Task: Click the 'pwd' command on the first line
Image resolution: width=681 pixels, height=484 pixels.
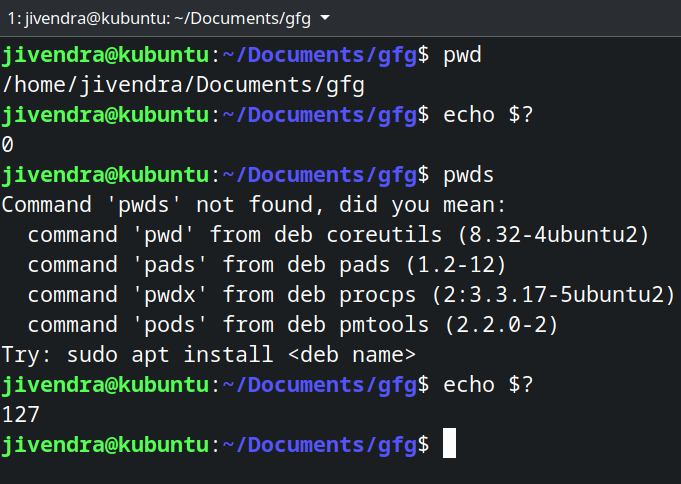Action: point(462,54)
